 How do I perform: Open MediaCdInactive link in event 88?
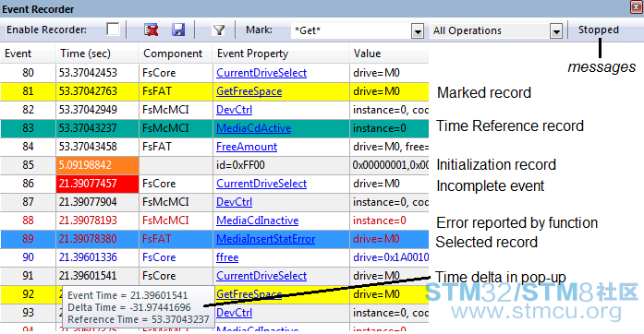click(x=257, y=221)
